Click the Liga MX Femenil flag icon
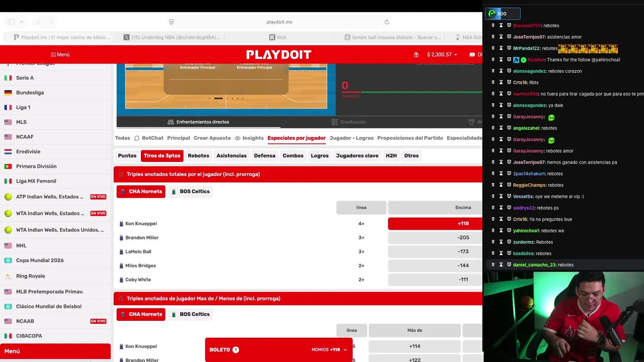This screenshot has width=644, height=362. click(8, 181)
